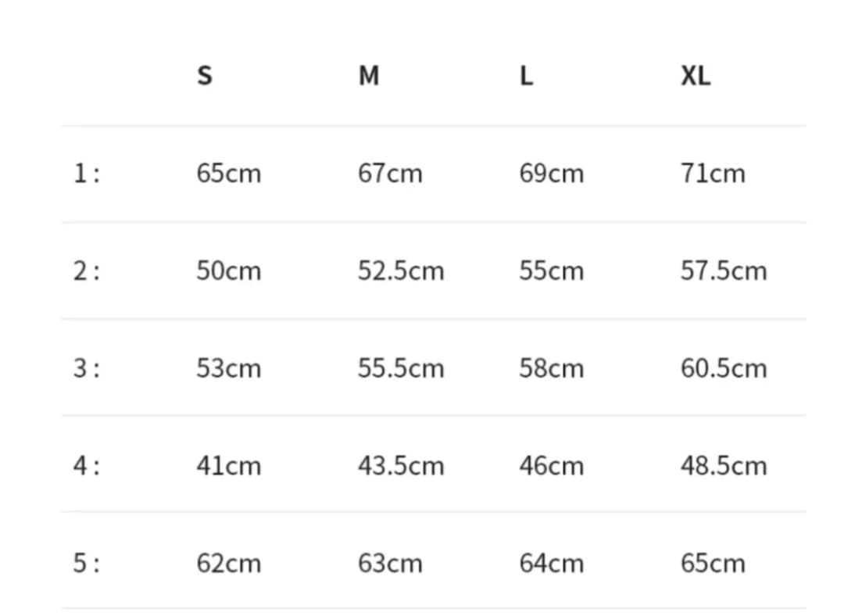Screen dimensions: 844x616
Task: Select the row label 4:
Action: [x=87, y=465]
